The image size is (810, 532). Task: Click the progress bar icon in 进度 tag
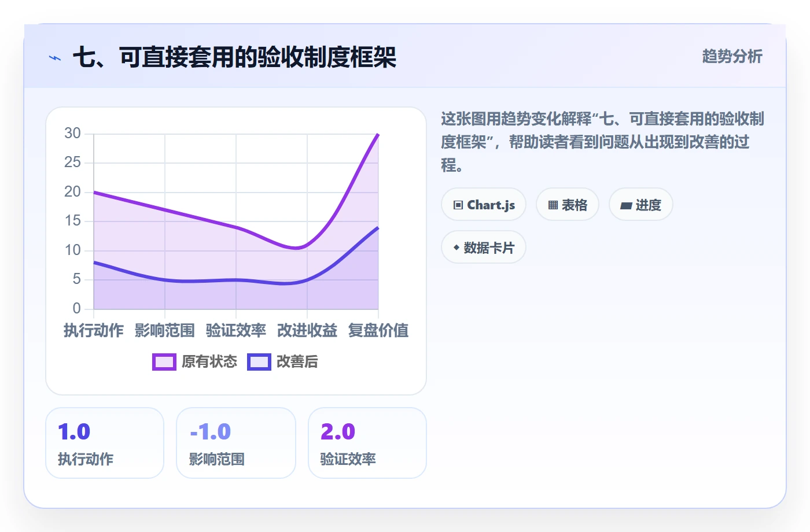[x=626, y=205]
